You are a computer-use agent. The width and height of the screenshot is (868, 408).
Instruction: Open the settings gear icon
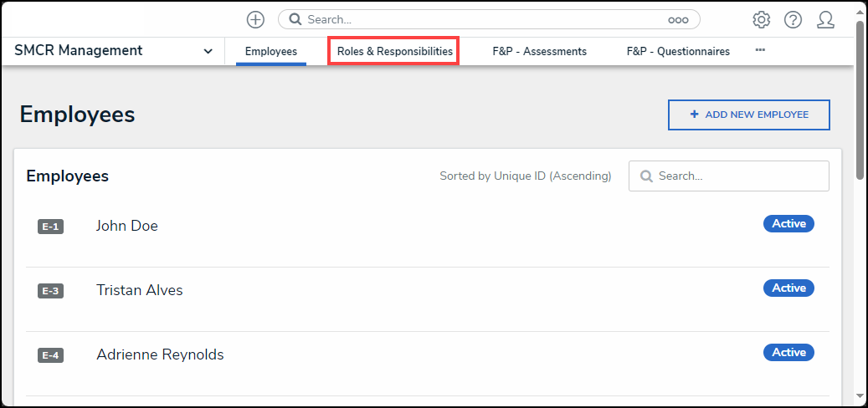(761, 20)
